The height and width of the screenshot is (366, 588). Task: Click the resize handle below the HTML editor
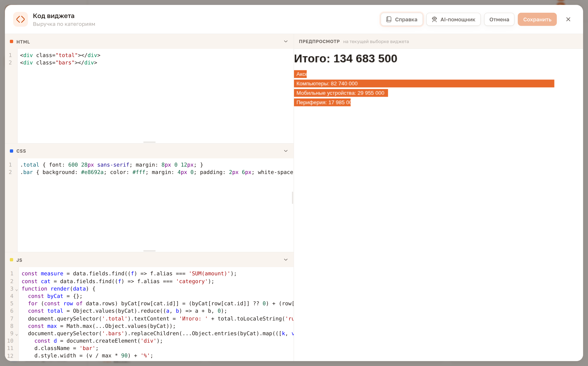coord(149,142)
